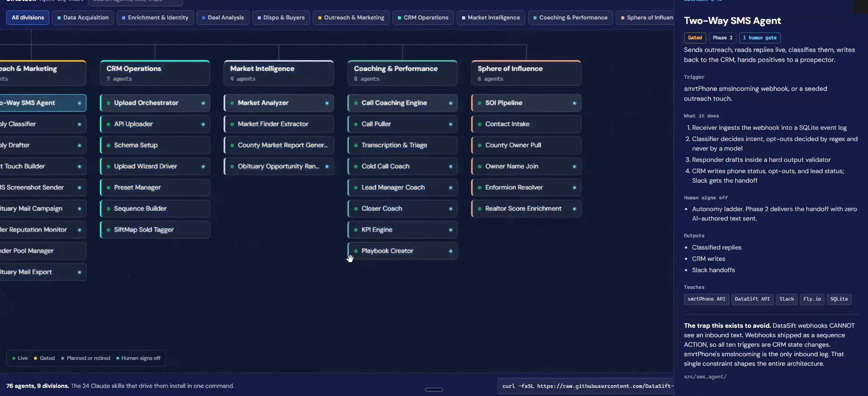Select the Contact Intake agent

click(x=526, y=124)
